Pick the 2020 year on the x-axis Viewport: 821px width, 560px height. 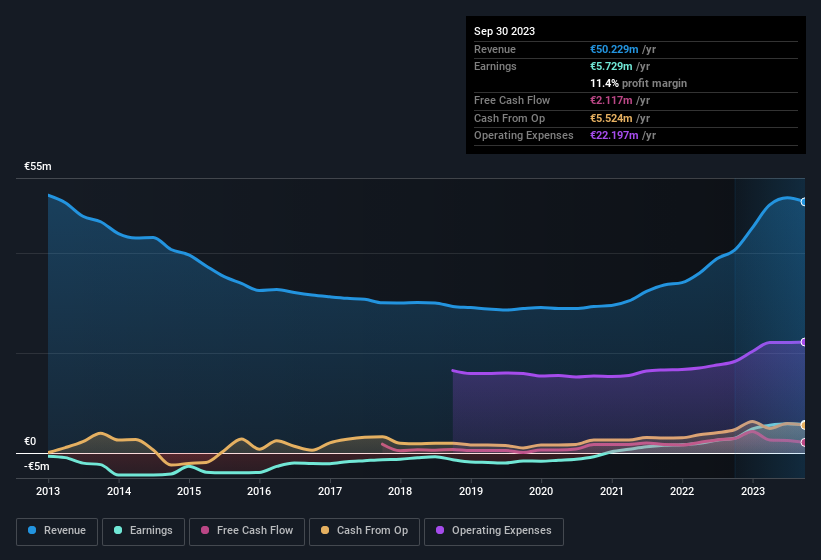541,491
